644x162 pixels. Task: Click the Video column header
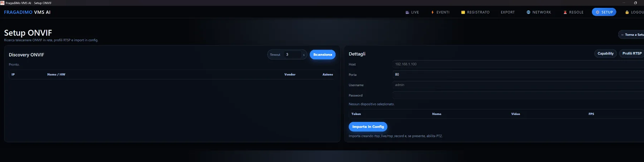516,114
